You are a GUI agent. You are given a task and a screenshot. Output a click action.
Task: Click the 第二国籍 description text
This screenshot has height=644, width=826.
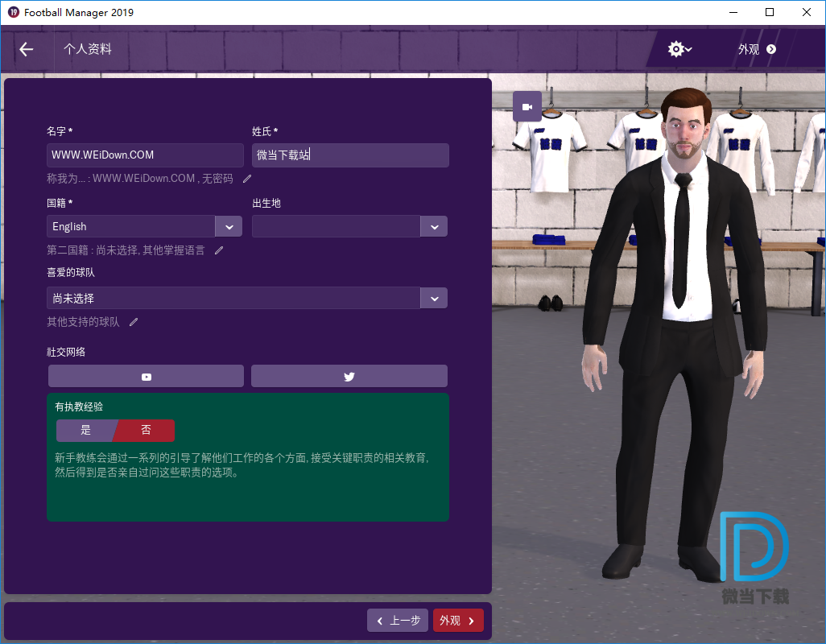coord(126,250)
